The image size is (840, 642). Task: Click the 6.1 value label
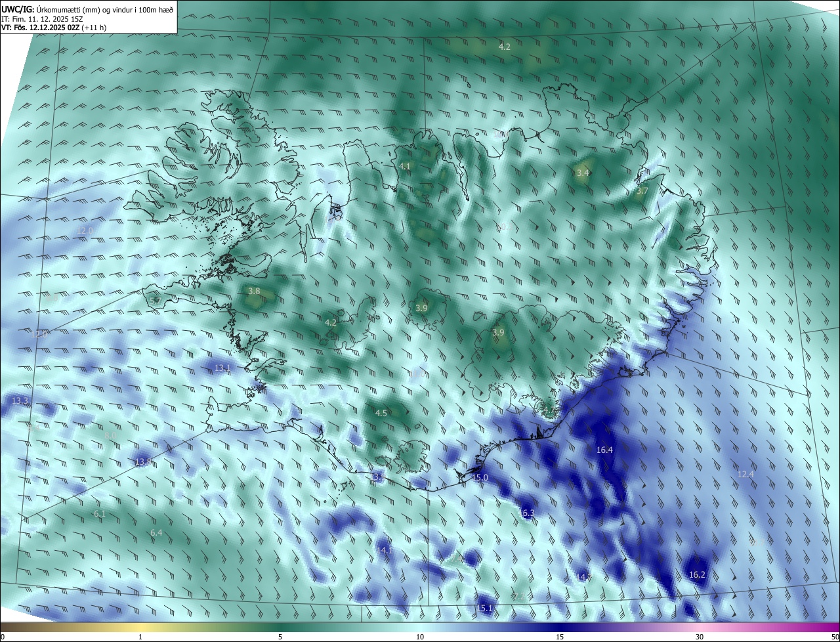100,513
